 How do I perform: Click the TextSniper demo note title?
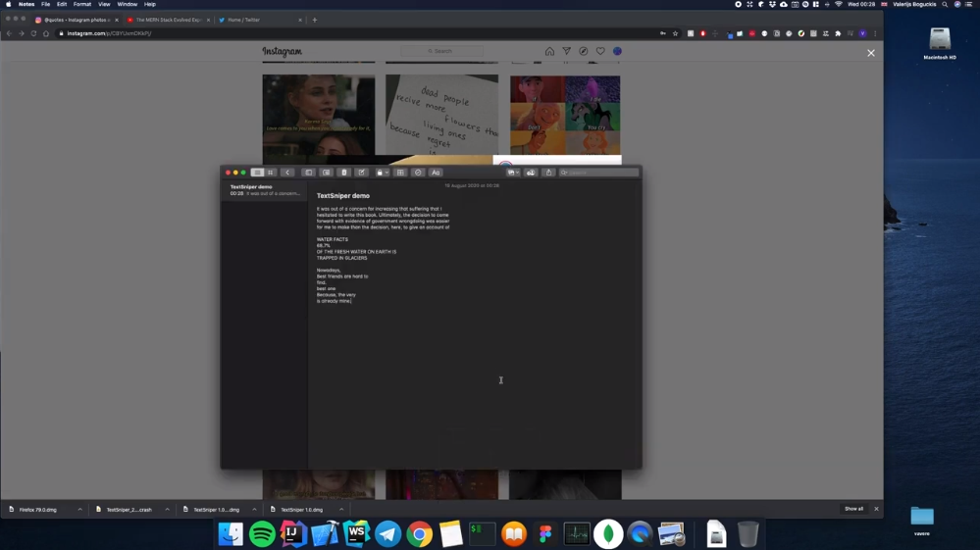343,196
